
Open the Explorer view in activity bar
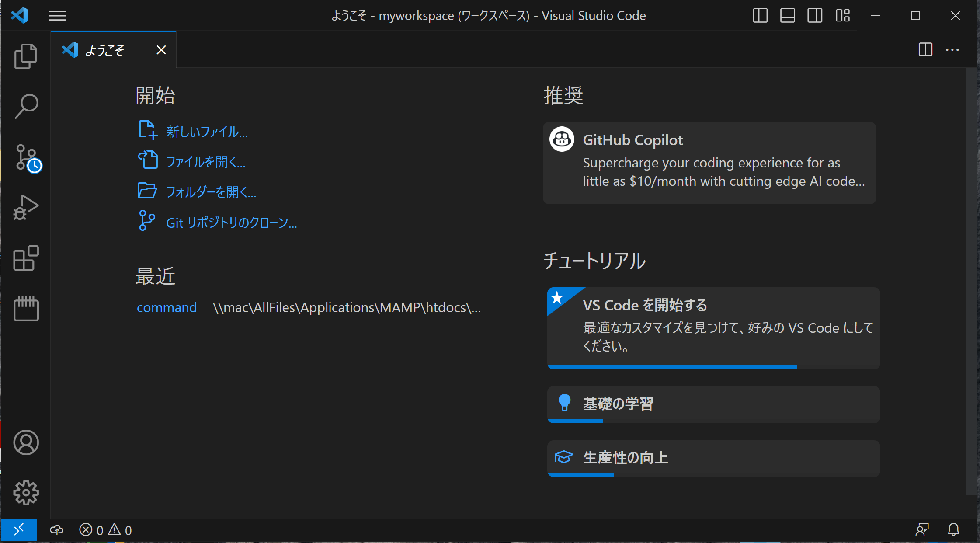26,56
